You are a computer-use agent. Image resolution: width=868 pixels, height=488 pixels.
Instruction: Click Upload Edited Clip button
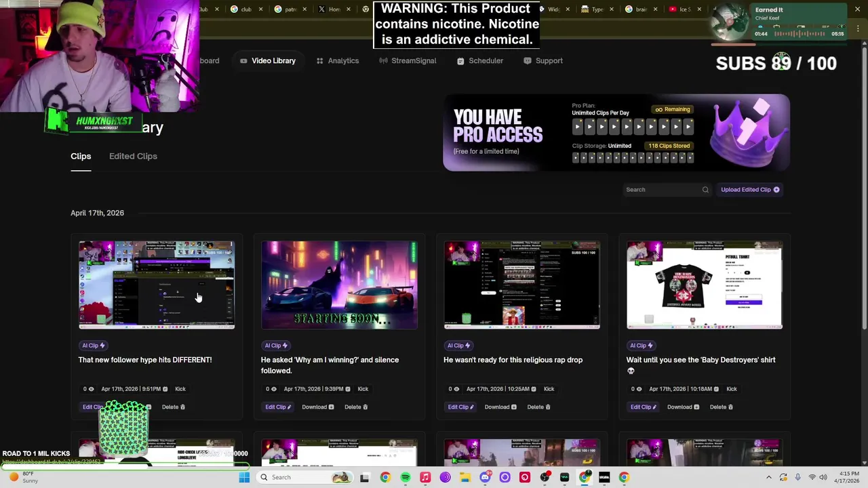tap(750, 190)
